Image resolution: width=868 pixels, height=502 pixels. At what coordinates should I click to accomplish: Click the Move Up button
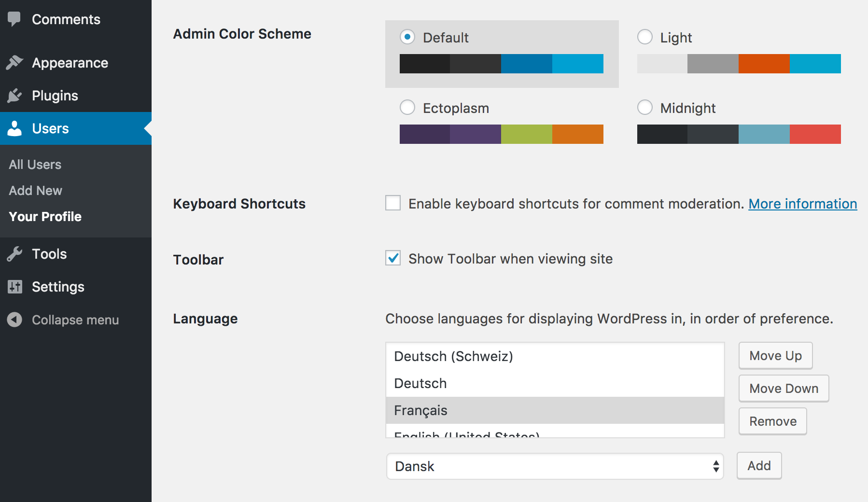point(775,356)
